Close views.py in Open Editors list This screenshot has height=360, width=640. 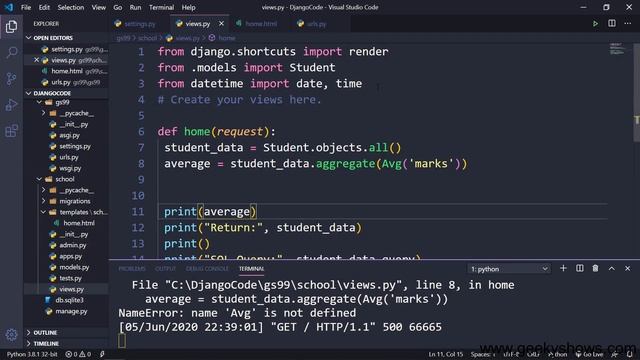pos(36,60)
